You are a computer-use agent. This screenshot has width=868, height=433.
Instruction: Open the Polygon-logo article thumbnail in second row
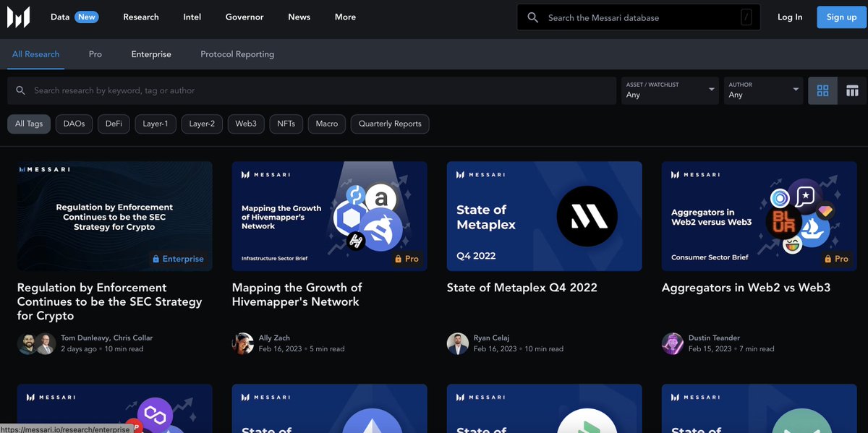pyautogui.click(x=115, y=408)
